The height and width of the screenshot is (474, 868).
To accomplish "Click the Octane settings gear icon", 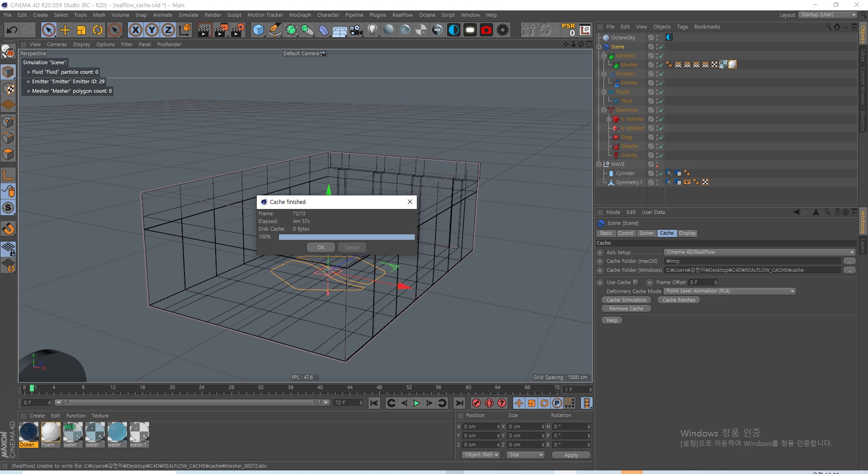I will click(503, 30).
